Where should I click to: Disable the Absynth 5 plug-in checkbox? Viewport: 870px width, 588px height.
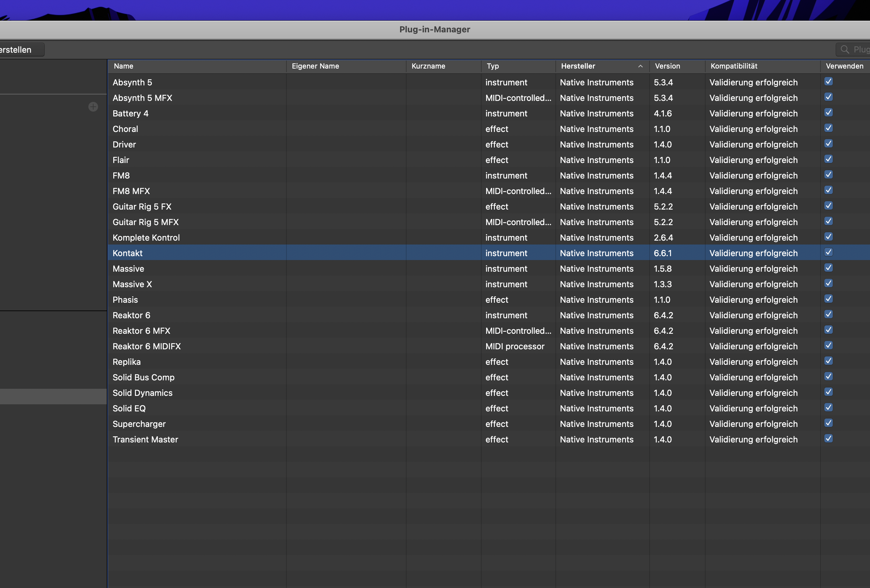point(829,82)
